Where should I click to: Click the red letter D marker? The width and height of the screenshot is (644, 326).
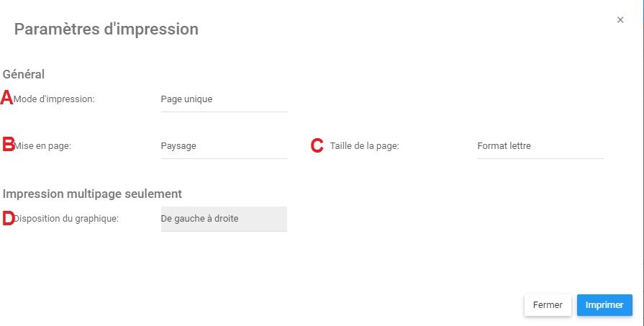pyautogui.click(x=9, y=219)
